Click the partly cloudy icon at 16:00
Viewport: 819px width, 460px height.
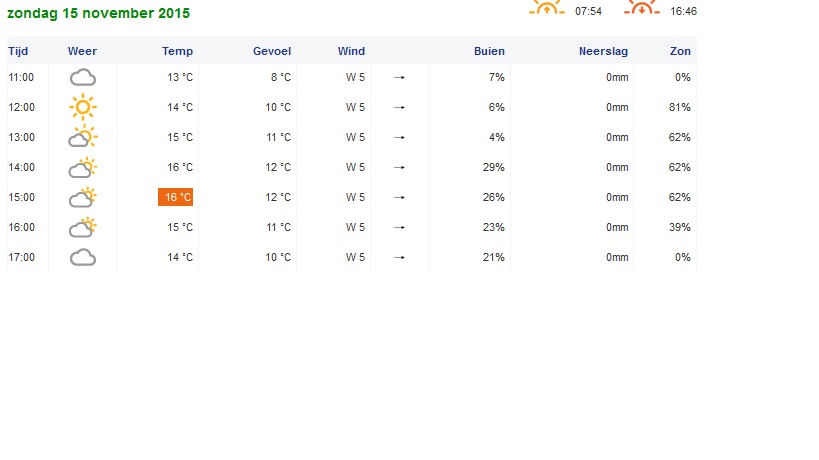(83, 227)
